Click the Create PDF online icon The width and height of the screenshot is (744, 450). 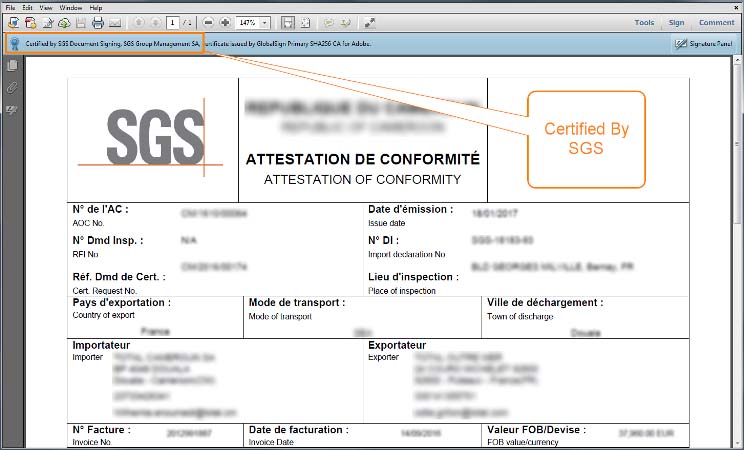(30, 22)
